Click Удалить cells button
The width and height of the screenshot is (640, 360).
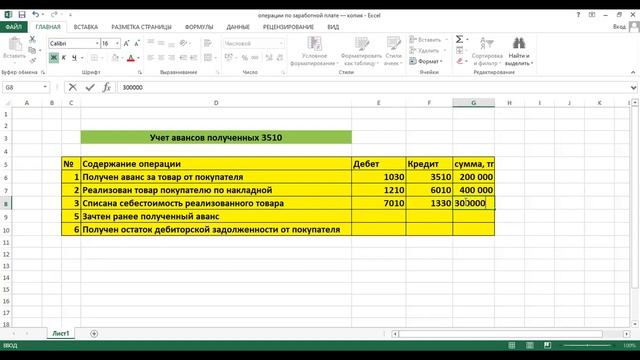(427, 50)
